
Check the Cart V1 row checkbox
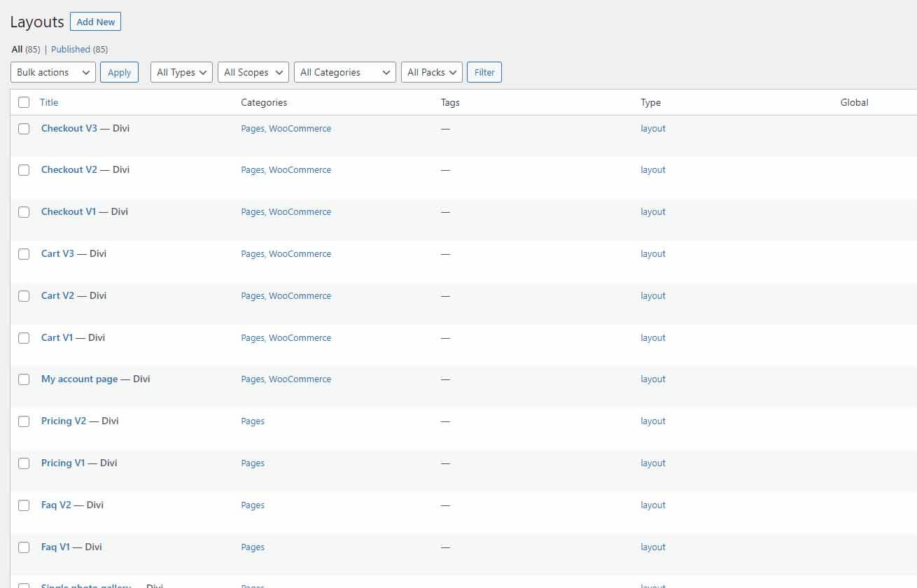coord(23,337)
